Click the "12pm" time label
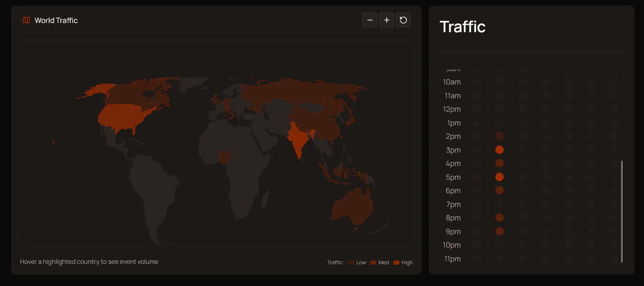 pyautogui.click(x=452, y=109)
